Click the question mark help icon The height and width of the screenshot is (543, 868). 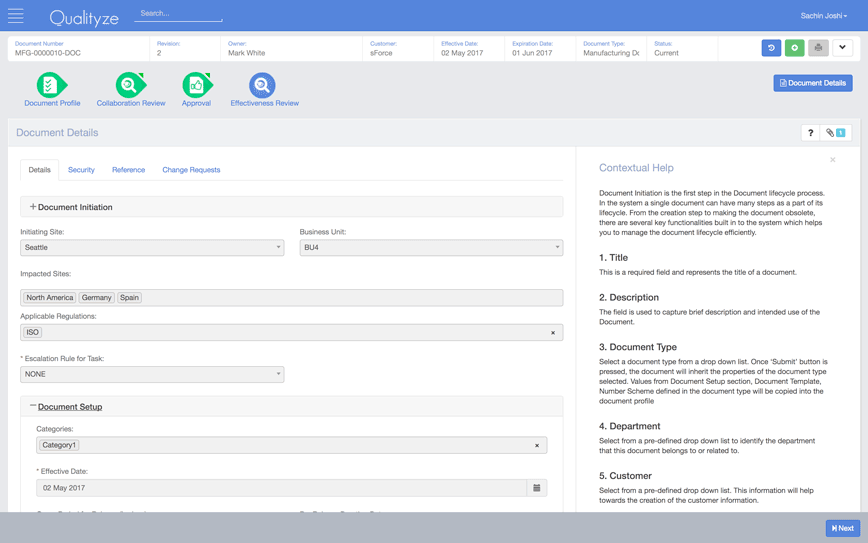pos(810,133)
